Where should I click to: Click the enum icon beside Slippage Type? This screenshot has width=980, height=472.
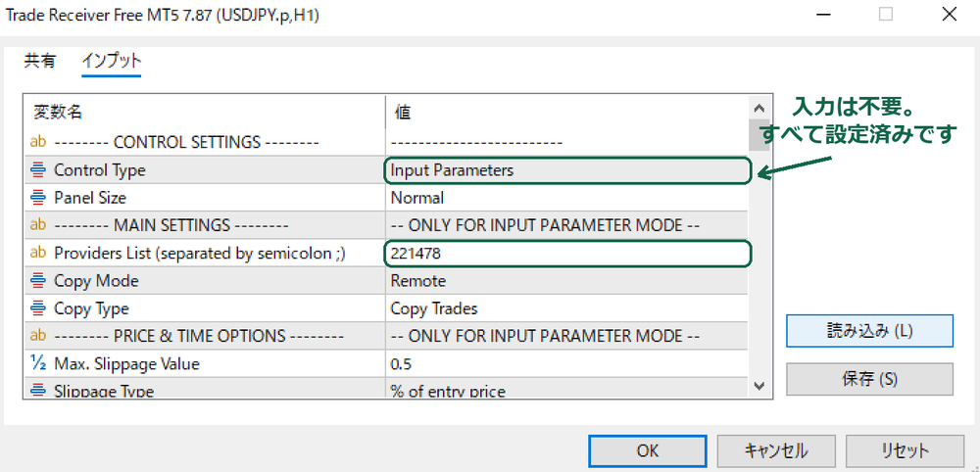pyautogui.click(x=38, y=390)
